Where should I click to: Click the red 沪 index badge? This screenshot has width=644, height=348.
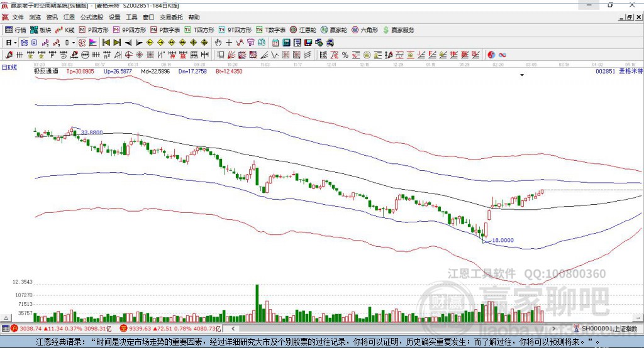coord(14,329)
